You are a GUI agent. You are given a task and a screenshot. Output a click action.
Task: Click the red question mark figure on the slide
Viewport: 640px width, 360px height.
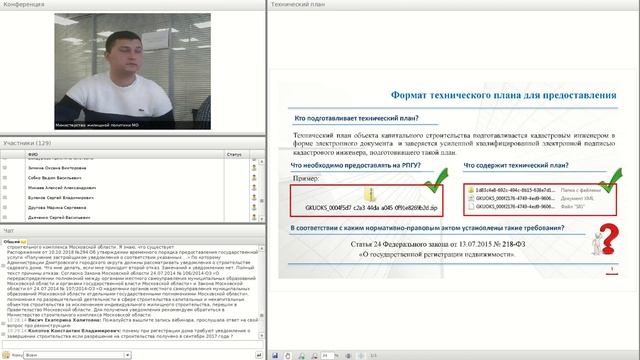pos(606,240)
